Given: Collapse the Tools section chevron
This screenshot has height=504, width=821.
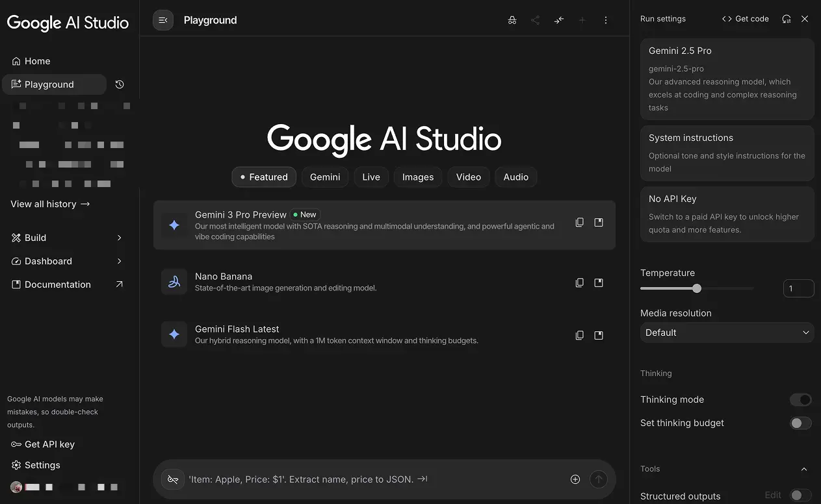Looking at the screenshot, I should [x=803, y=469].
